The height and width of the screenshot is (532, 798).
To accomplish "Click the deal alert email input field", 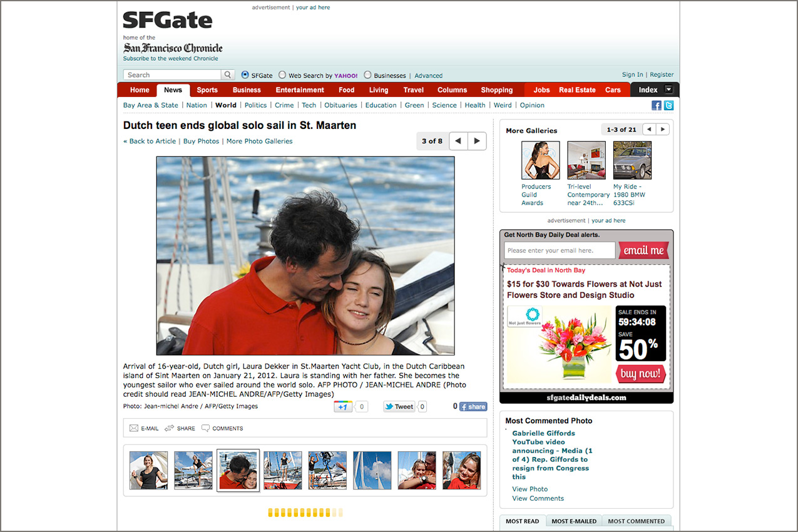I will (560, 250).
